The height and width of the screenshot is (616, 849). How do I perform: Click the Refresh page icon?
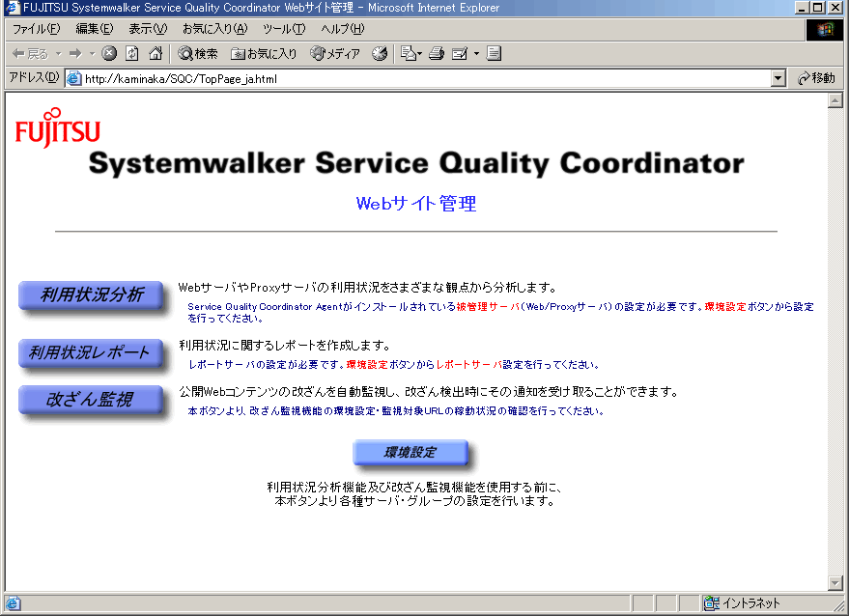132,54
